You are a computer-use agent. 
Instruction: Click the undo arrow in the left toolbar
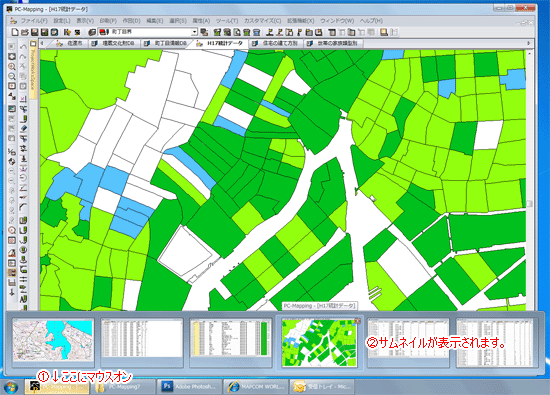pos(24,46)
